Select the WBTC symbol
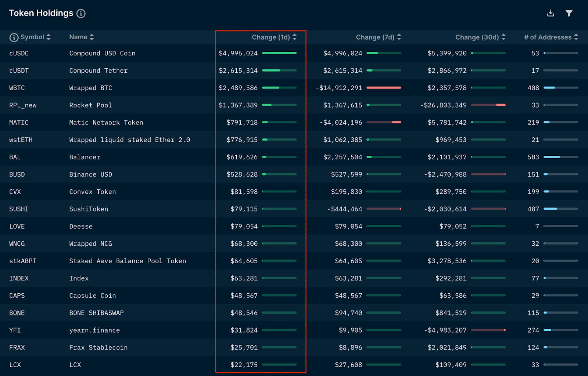Image resolution: width=588 pixels, height=376 pixels. 17,88
